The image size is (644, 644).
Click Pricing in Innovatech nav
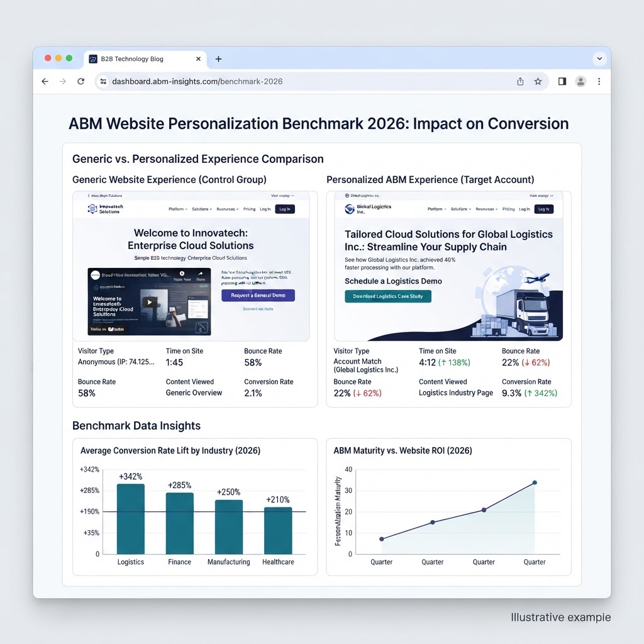pos(249,209)
